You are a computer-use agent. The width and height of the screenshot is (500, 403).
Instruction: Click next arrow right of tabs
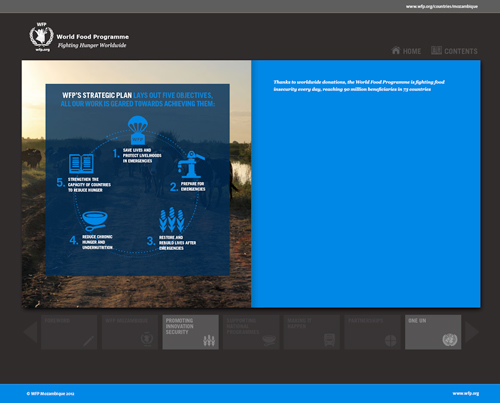click(472, 332)
